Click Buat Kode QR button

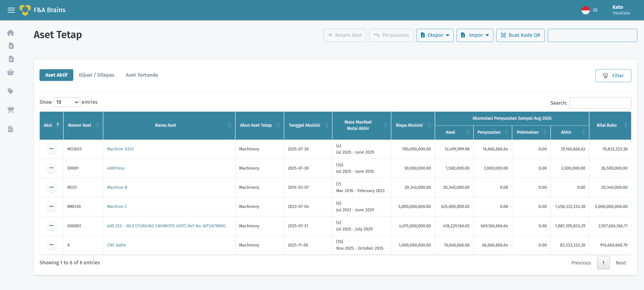520,35
